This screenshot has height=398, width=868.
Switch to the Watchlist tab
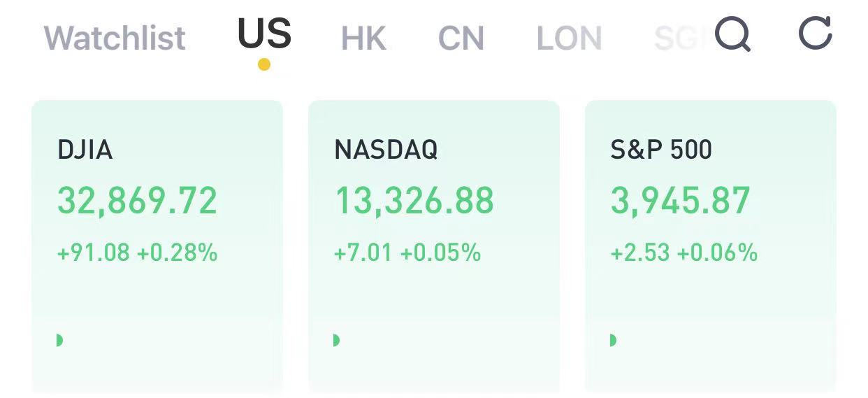(115, 38)
